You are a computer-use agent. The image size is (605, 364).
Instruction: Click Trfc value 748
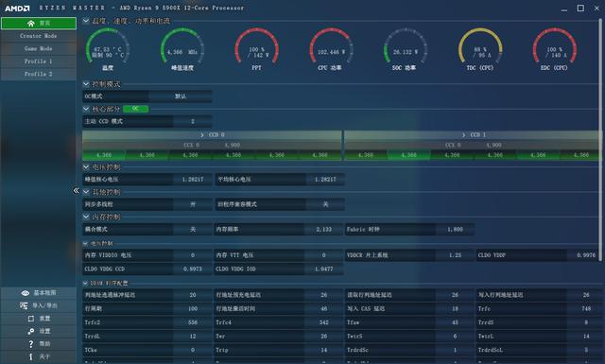click(586, 309)
